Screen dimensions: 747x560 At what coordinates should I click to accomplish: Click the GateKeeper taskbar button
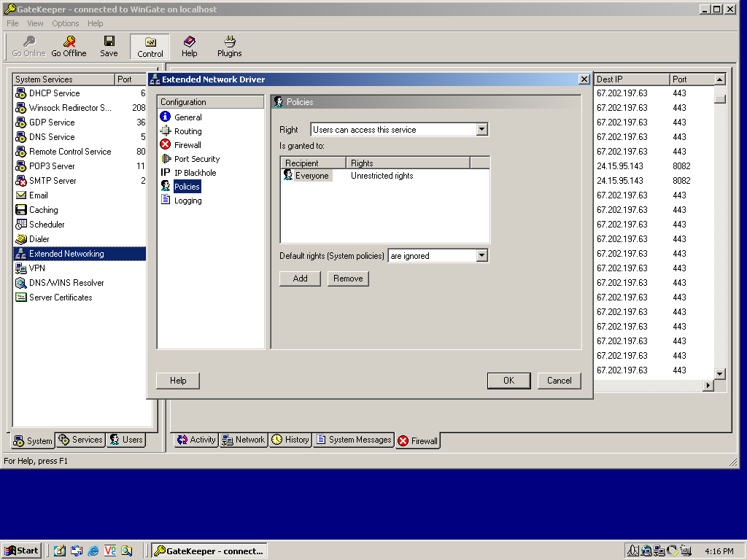(x=209, y=551)
